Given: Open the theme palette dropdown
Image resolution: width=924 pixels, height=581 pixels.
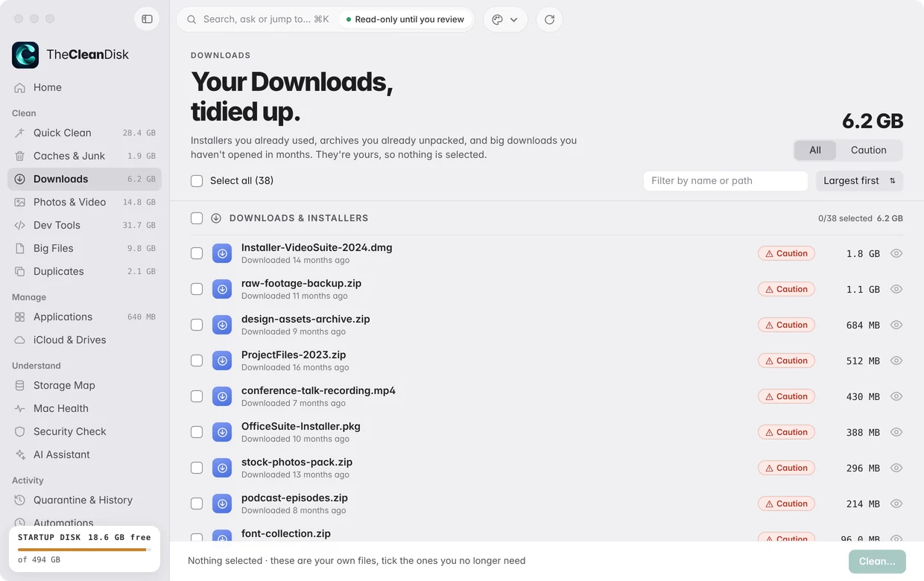Looking at the screenshot, I should click(x=505, y=19).
